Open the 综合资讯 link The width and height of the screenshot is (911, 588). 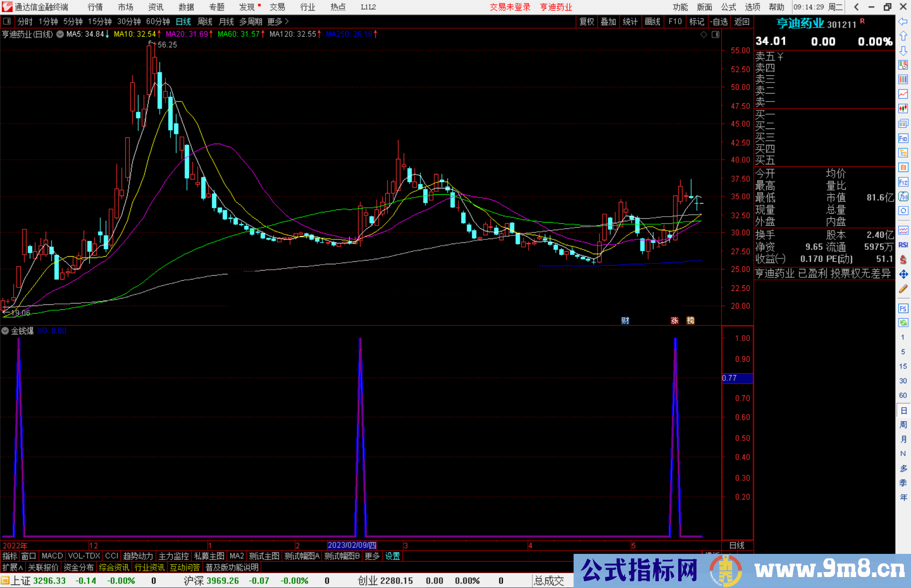pos(114,567)
